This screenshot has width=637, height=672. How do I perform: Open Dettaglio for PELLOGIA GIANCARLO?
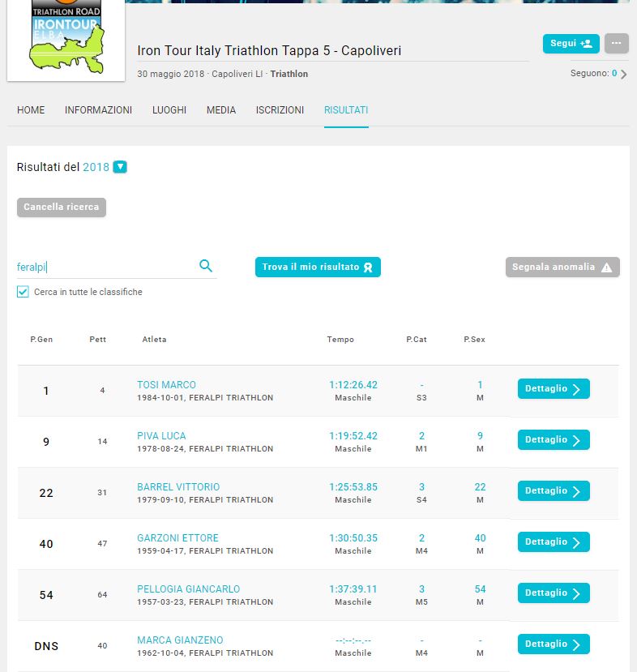(554, 593)
